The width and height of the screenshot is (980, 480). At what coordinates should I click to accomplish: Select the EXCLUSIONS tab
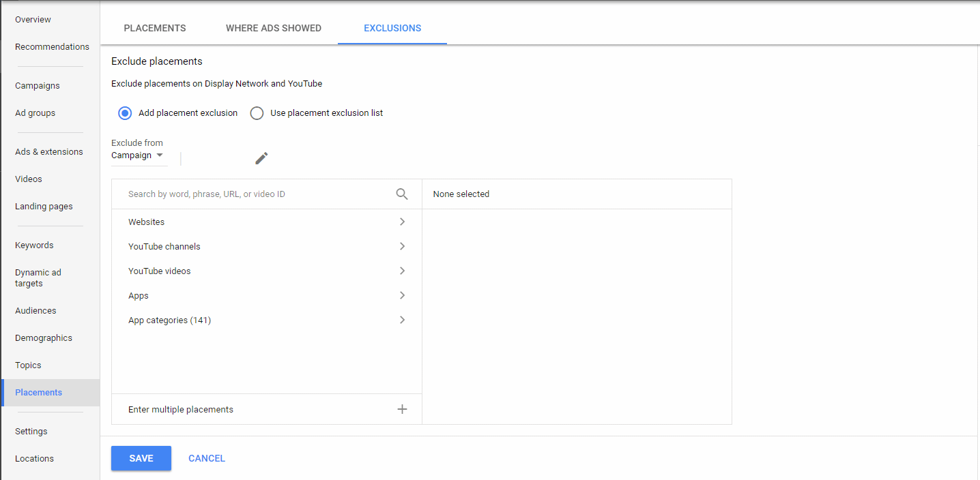[392, 28]
